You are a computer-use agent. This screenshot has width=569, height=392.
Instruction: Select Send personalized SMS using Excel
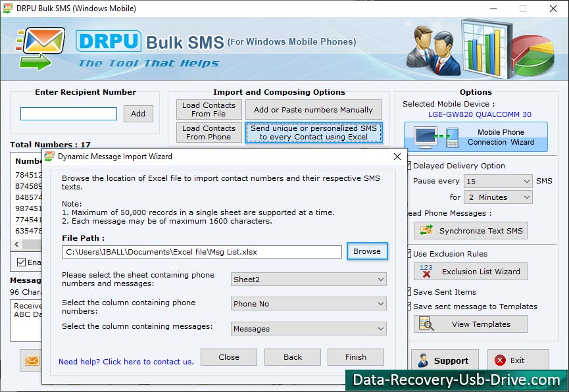[314, 131]
